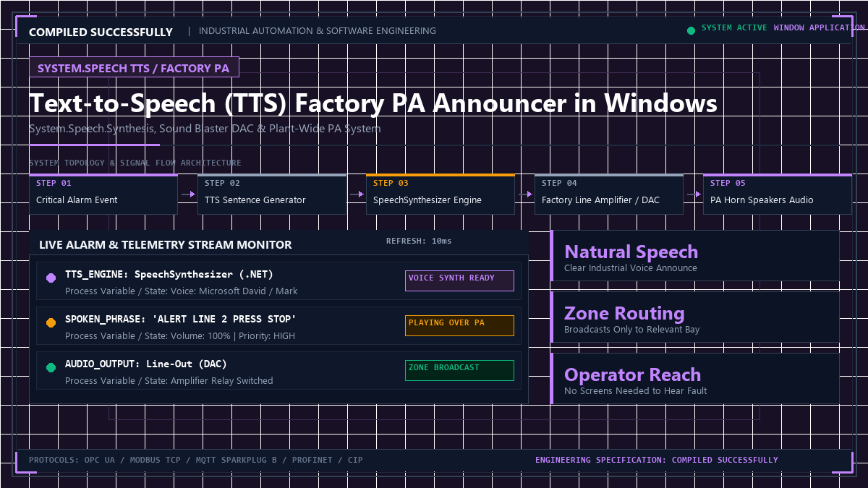The width and height of the screenshot is (868, 488).
Task: Click the SYSTEM ACTIVE status text
Action: pyautogui.click(x=734, y=27)
